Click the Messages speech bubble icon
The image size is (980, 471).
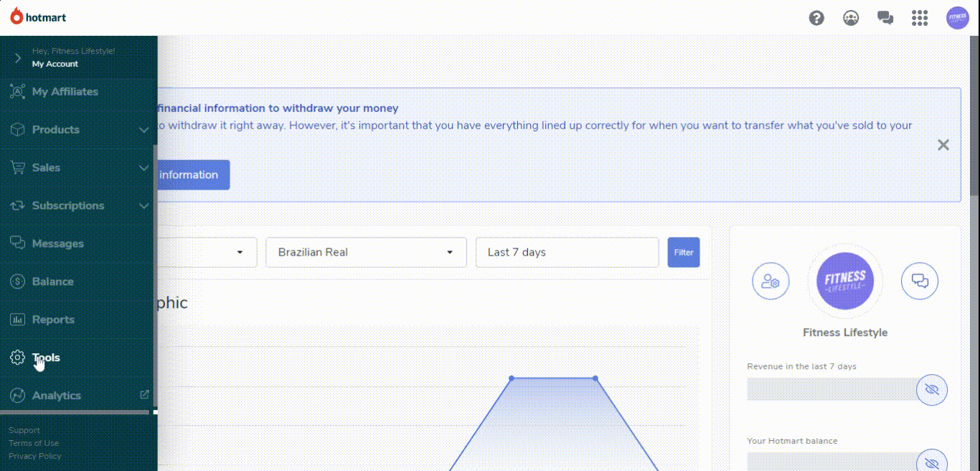(17, 243)
